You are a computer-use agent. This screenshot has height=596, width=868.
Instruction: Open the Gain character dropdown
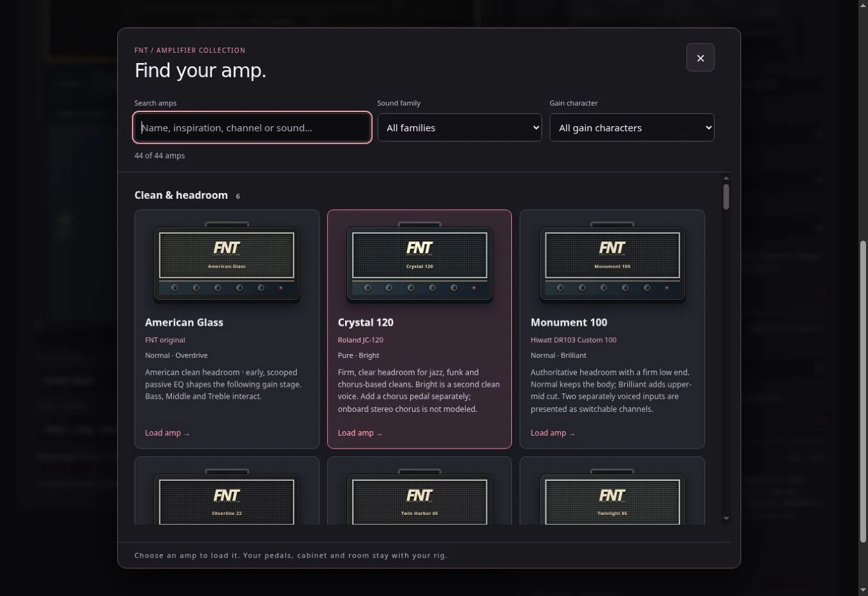point(632,127)
